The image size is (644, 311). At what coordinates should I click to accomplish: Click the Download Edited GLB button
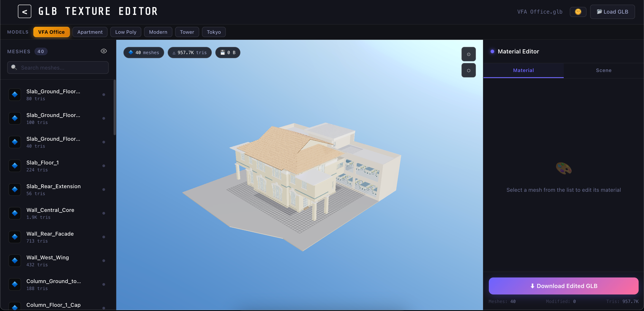click(x=563, y=286)
